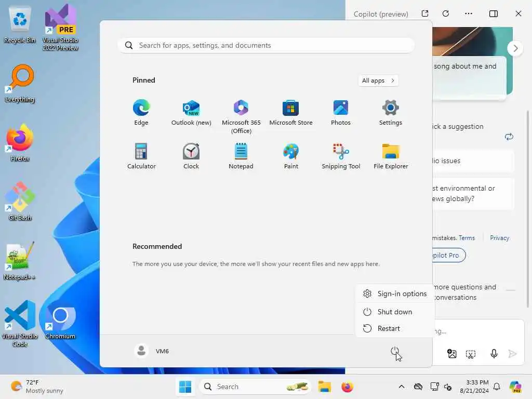
Task: Select Chromium desktop shortcut
Action: 60,321
